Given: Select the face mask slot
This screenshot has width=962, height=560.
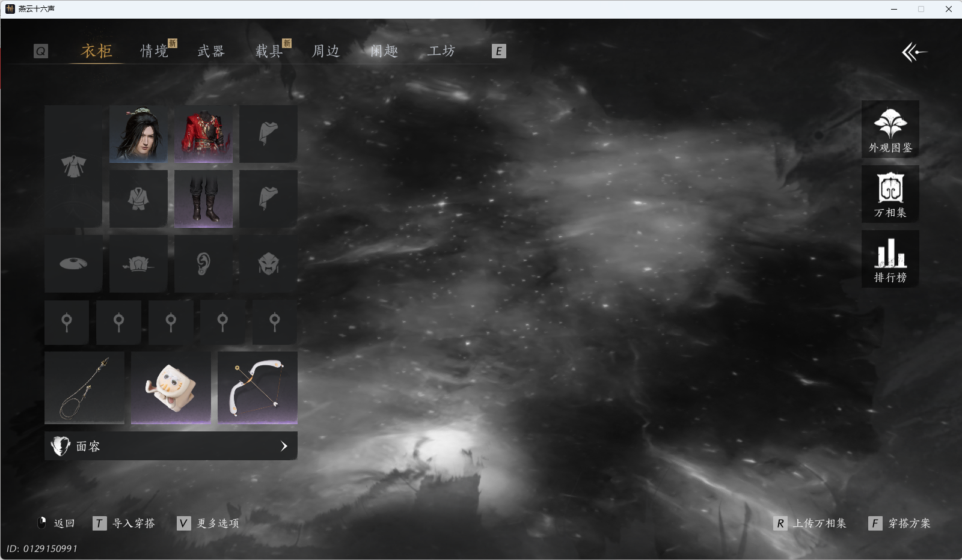Looking at the screenshot, I should (x=268, y=264).
